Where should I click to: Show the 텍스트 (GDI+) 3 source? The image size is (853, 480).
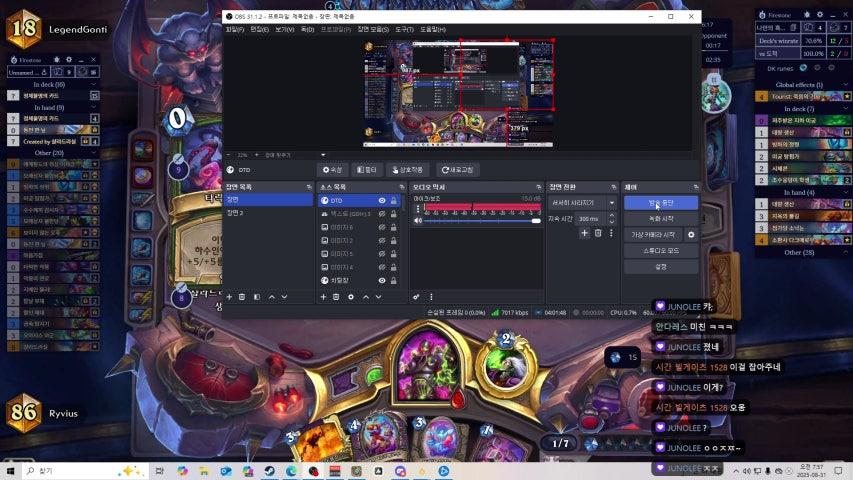point(382,214)
